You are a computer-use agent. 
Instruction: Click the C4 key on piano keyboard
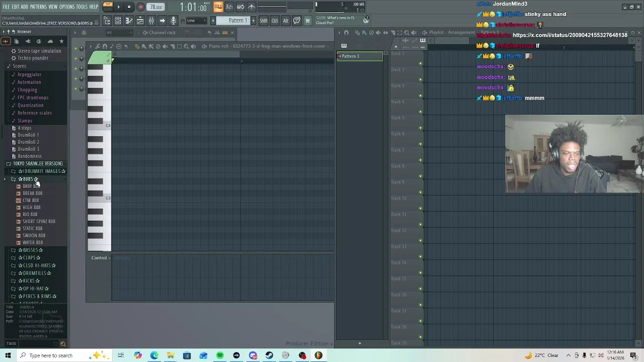click(100, 126)
